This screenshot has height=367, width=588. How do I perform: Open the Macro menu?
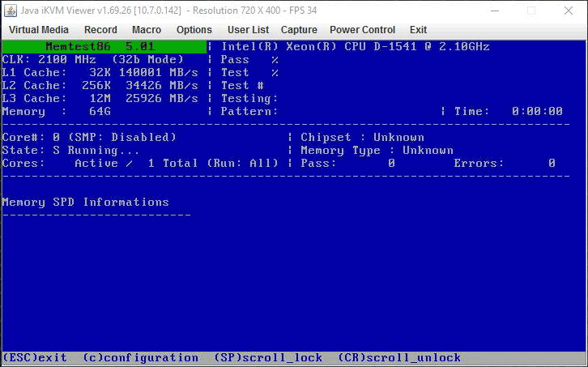pyautogui.click(x=147, y=30)
